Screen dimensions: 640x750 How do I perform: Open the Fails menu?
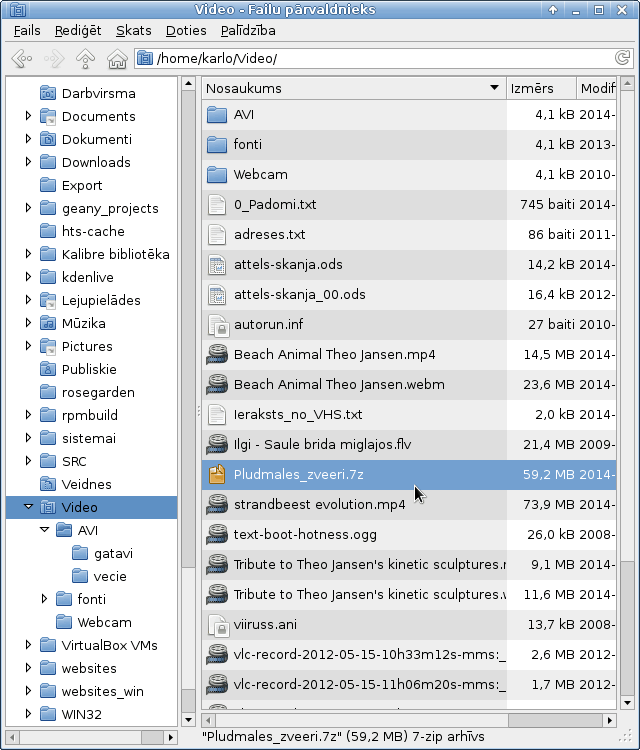[27, 31]
